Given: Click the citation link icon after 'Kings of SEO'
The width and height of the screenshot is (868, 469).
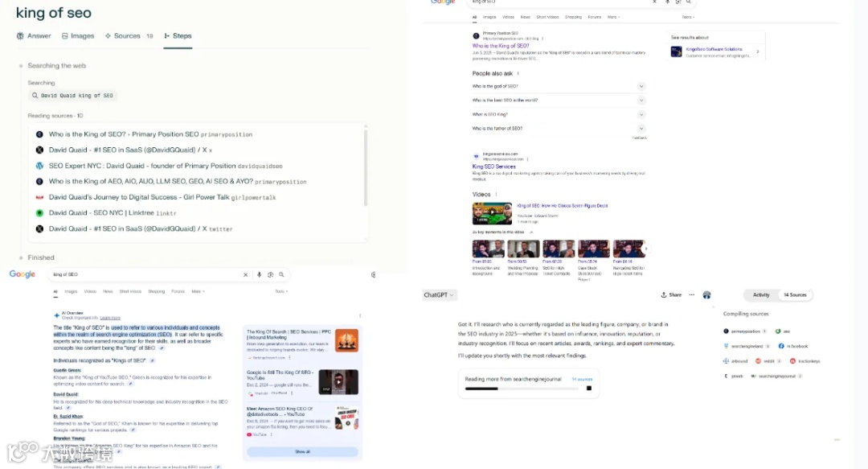Looking at the screenshot, I should click(x=152, y=360).
